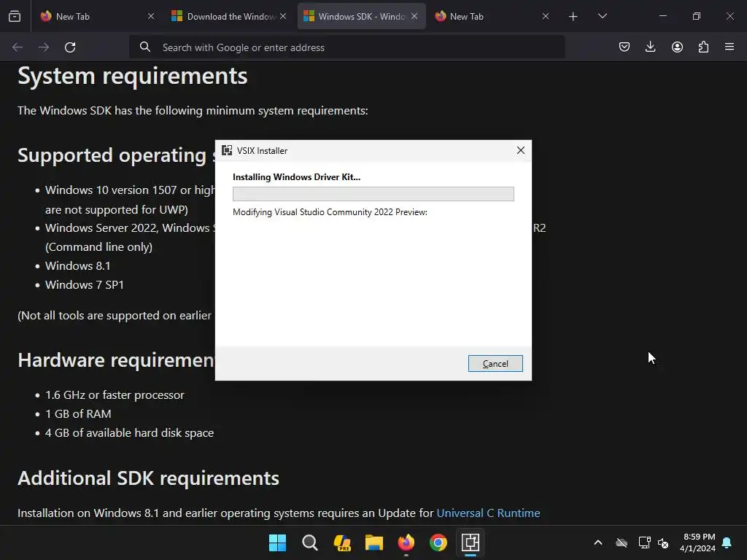Viewport: 747px width, 560px height.
Task: Save page to Pocket
Action: 624,47
